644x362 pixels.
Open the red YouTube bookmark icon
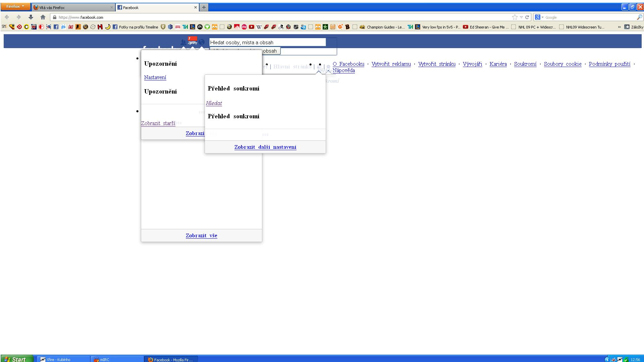click(252, 27)
